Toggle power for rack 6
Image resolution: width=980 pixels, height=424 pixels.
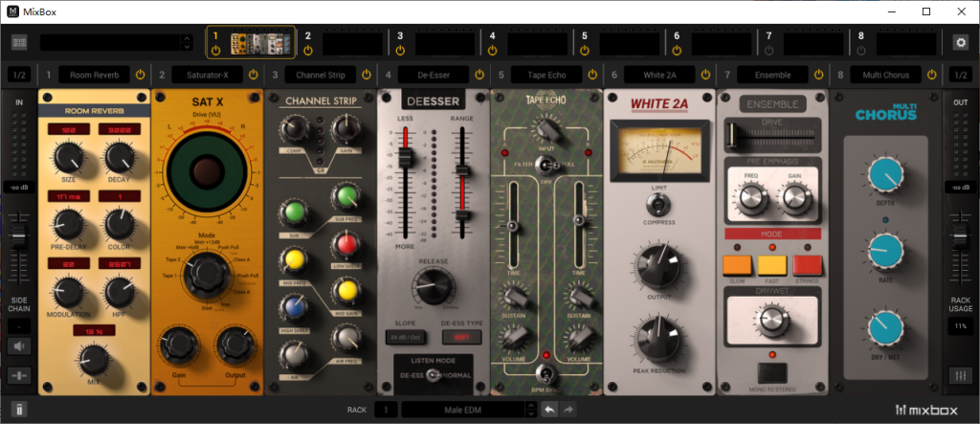tap(677, 50)
